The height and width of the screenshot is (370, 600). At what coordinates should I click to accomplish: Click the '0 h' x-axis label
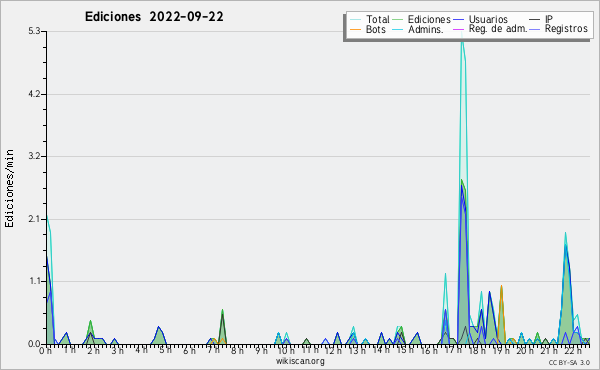click(x=45, y=350)
